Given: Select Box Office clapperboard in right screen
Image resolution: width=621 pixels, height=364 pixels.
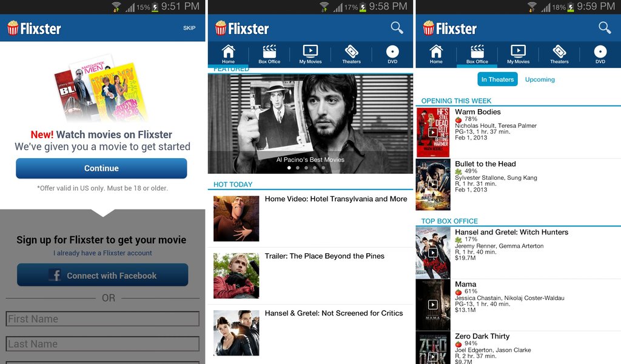Looking at the screenshot, I should click(x=477, y=51).
